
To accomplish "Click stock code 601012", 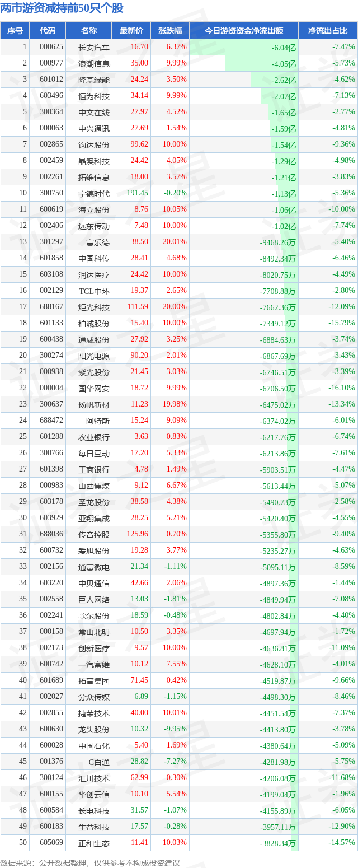I will tap(51, 80).
